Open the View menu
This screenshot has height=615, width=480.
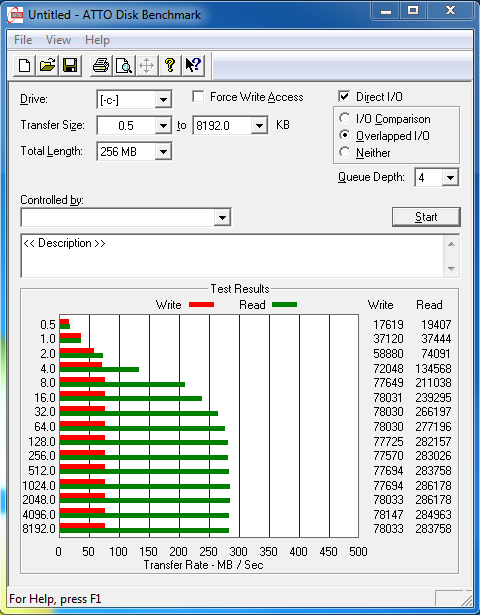[x=58, y=40]
